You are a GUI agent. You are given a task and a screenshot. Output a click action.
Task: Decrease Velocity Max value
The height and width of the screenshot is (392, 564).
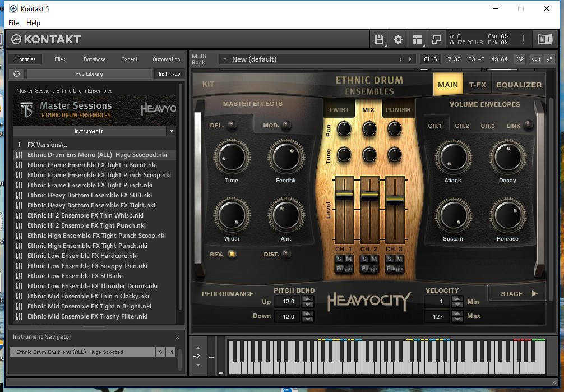[x=457, y=319]
